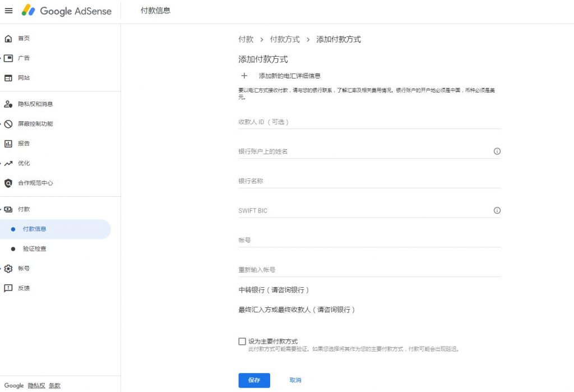This screenshot has height=392, width=574.
Task: Open the 条款 footer link
Action: [x=54, y=386]
